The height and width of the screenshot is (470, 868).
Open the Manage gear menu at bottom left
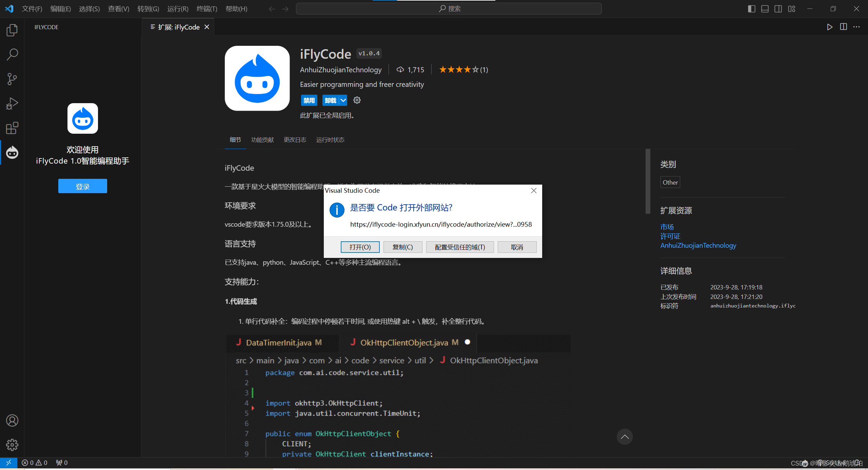tap(12, 445)
